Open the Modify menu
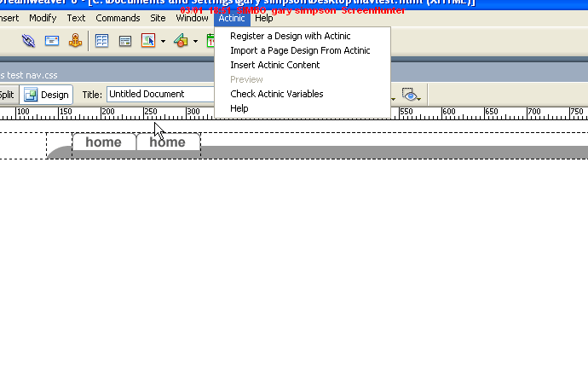The width and height of the screenshot is (588, 365). pyautogui.click(x=43, y=18)
